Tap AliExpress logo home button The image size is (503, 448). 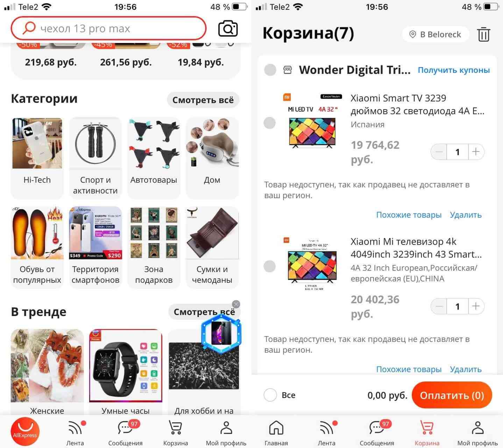click(x=25, y=433)
